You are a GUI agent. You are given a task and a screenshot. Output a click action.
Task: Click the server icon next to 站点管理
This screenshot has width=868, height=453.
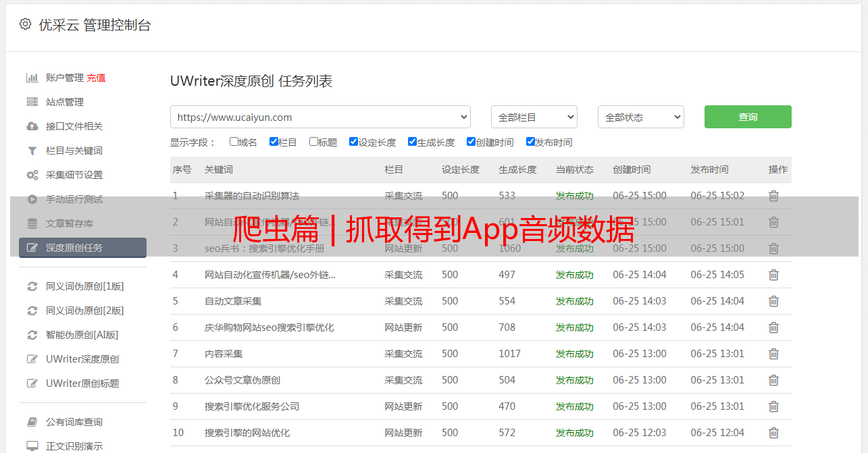coord(32,102)
